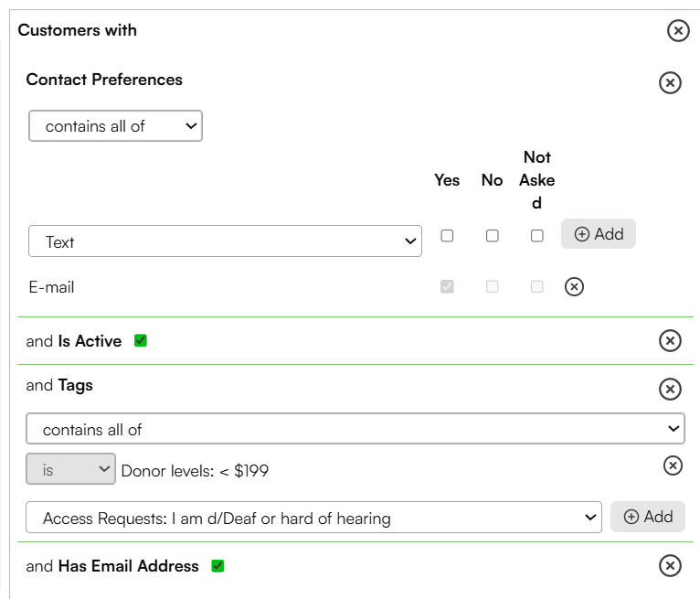Click the 'Donor levels: < $199' text

point(195,471)
